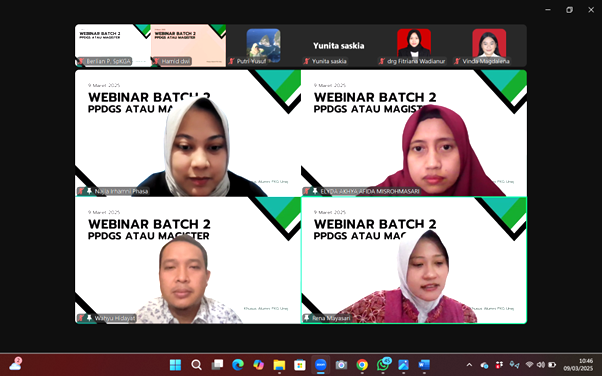602x376 pixels.
Task: Open the Windows Start menu
Action: 175,364
